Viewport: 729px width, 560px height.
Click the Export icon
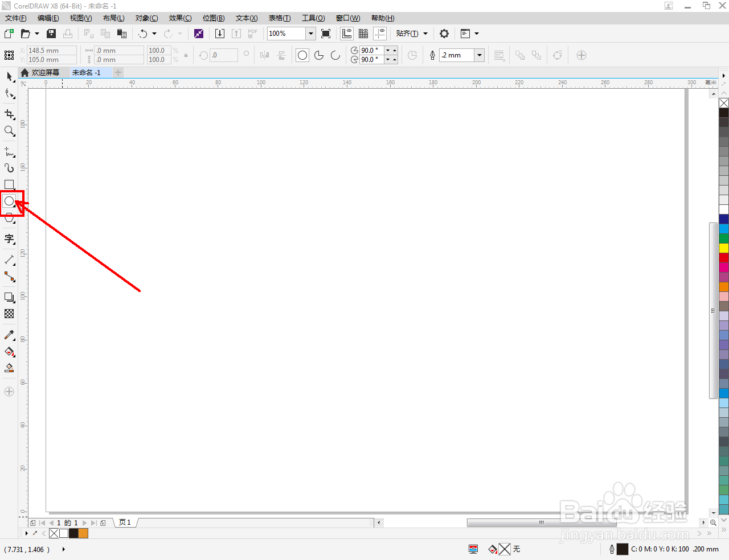pos(236,34)
